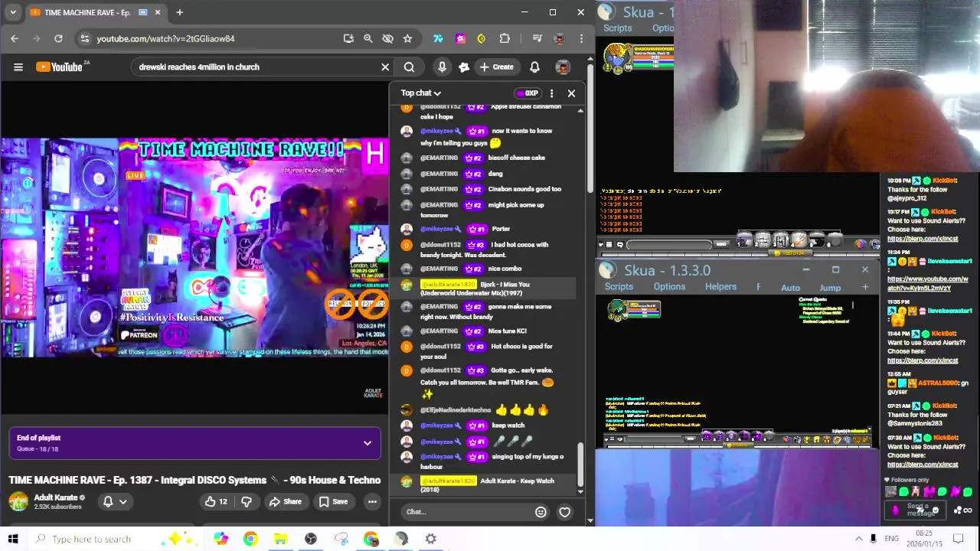The width and height of the screenshot is (980, 551).
Task: Open Options menu in lower Skua window
Action: click(x=669, y=287)
